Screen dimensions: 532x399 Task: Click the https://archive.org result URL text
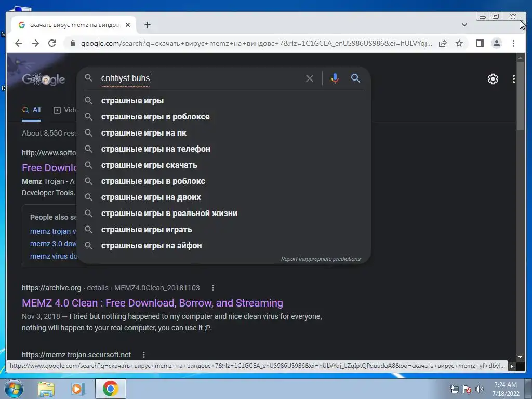51,288
